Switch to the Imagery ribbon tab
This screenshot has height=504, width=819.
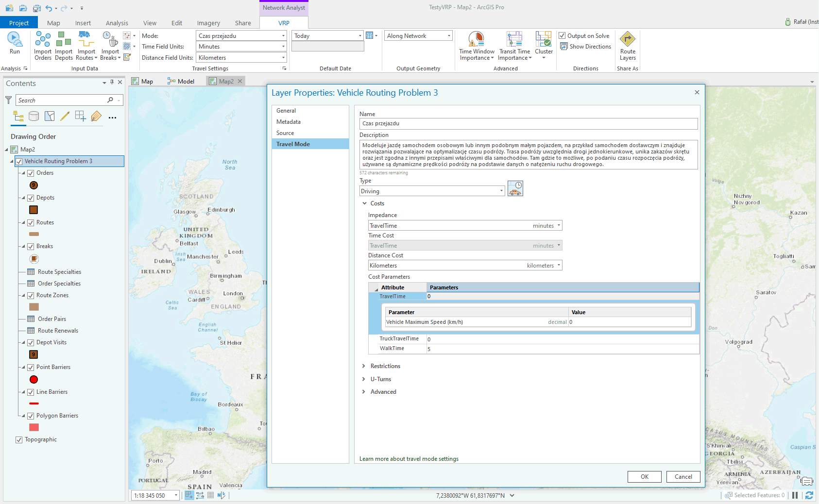[x=208, y=23]
